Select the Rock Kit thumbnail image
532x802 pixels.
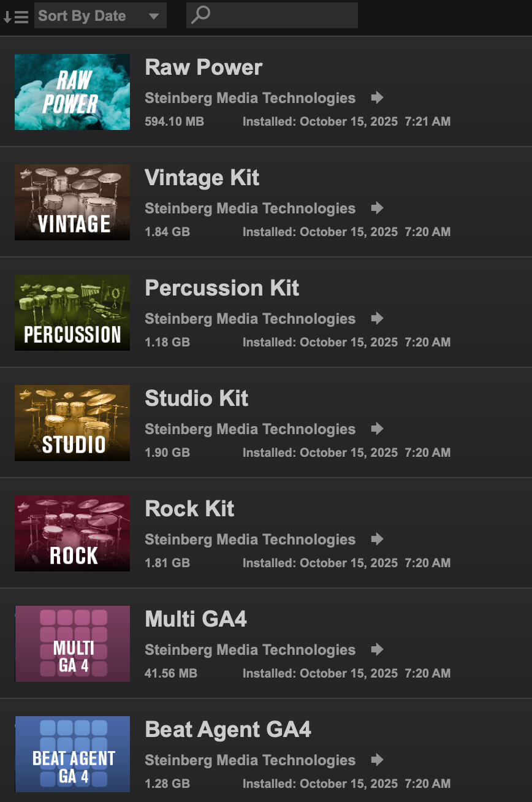pos(72,533)
